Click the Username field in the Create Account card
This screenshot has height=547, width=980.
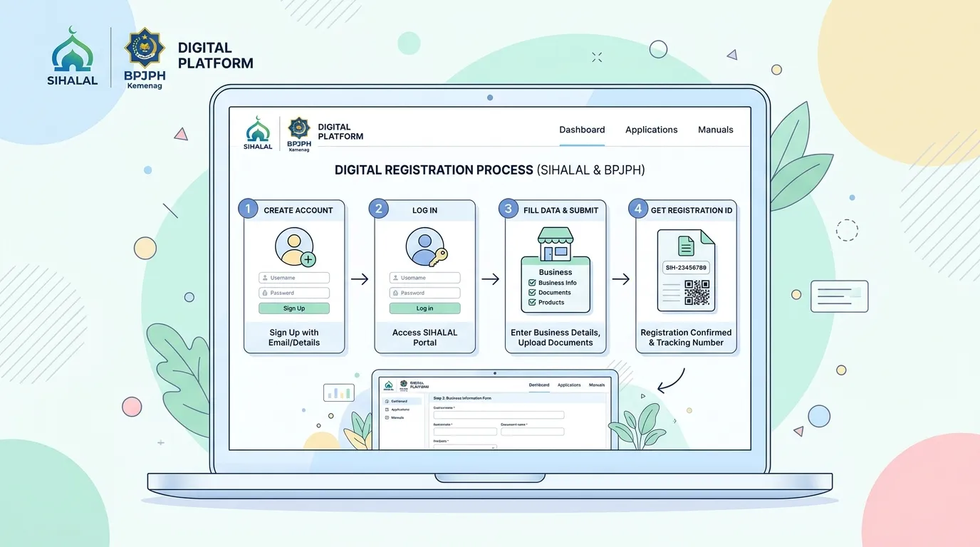(x=294, y=278)
